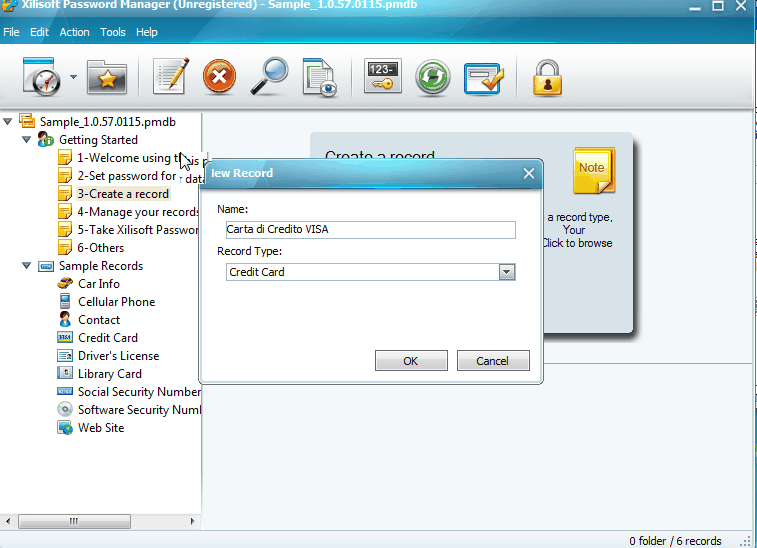Viewport: 757px width, 548px height.
Task: Select the Credit Card tree record
Action: click(x=108, y=337)
